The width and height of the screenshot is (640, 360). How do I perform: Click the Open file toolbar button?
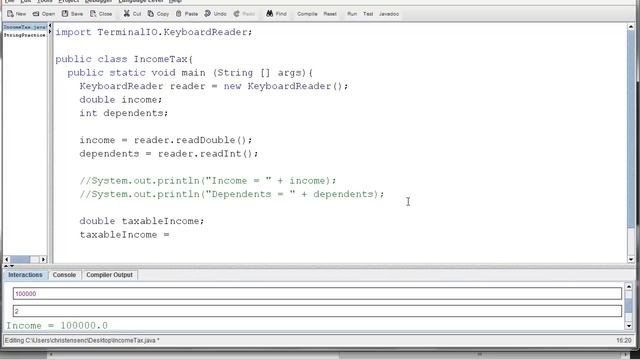pyautogui.click(x=44, y=14)
